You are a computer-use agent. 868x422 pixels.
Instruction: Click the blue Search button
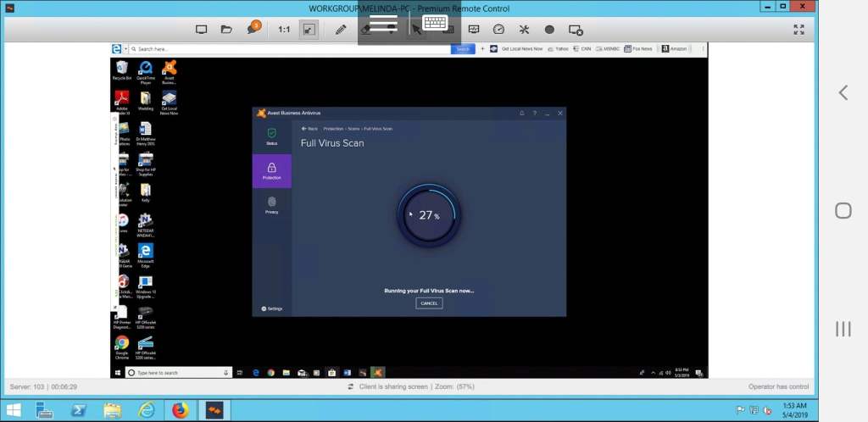pos(463,48)
